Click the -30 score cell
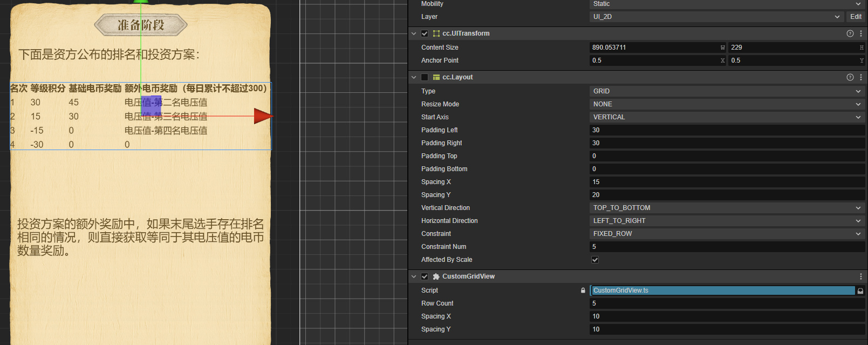 pos(37,145)
